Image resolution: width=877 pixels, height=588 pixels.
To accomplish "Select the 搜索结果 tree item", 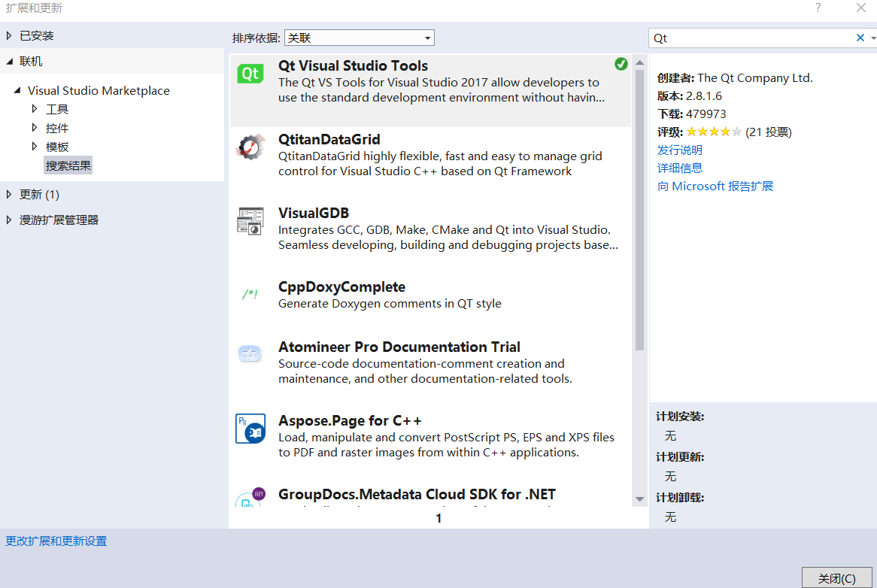I will [68, 166].
